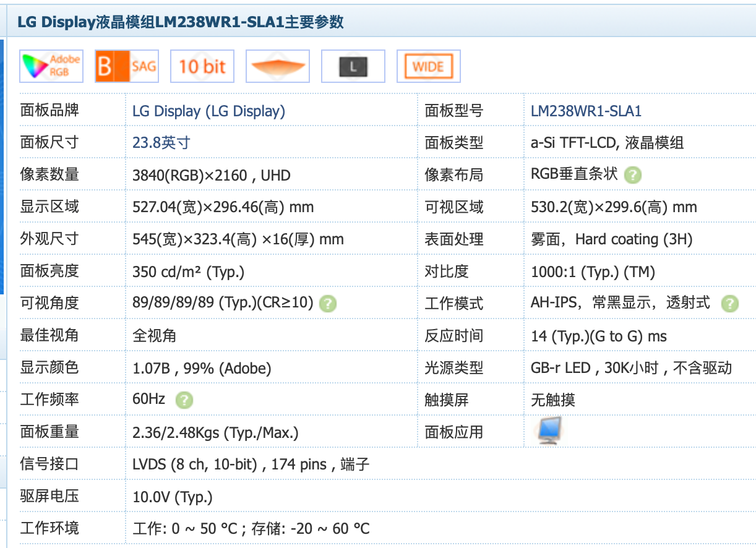The image size is (756, 548).
Task: Select the 光源类型 label
Action: point(454,368)
